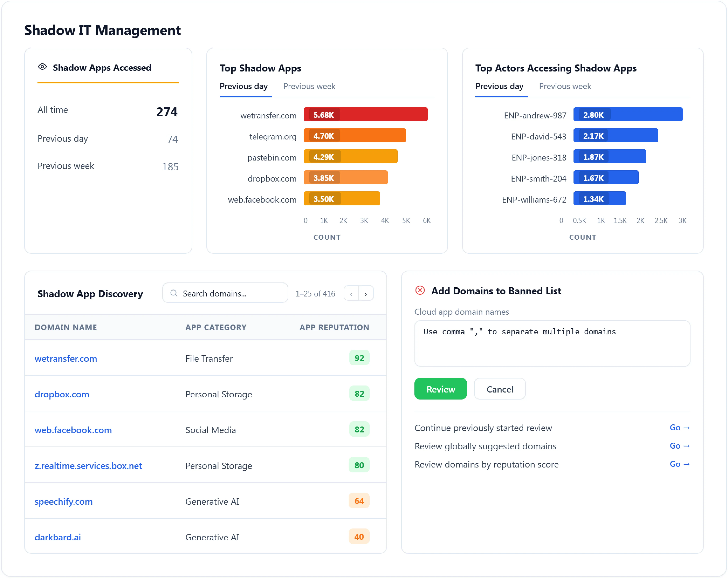Open speechify.com domain link

coord(63,502)
